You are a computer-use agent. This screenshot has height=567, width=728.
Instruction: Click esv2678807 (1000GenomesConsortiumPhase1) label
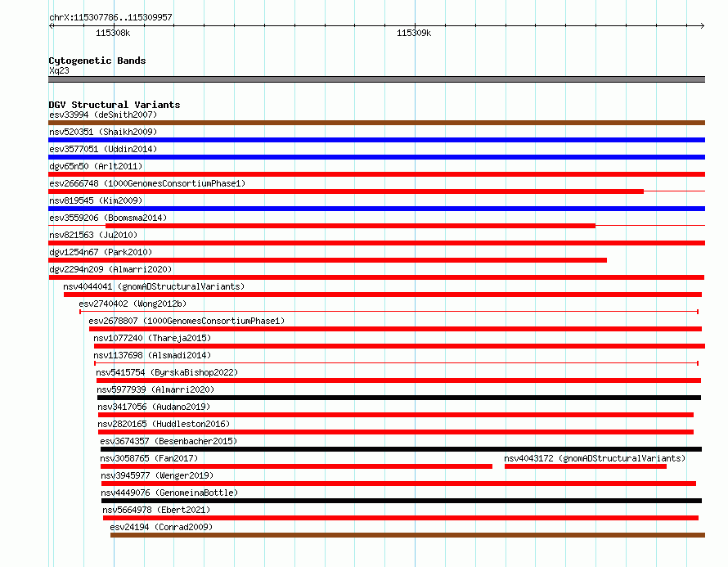(x=186, y=321)
